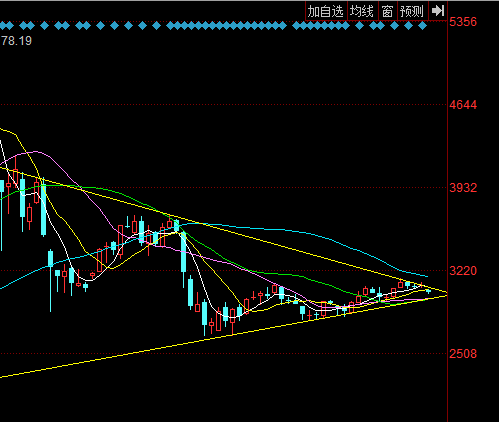Click the 3932 price axis label
The image size is (499, 422).
[463, 188]
